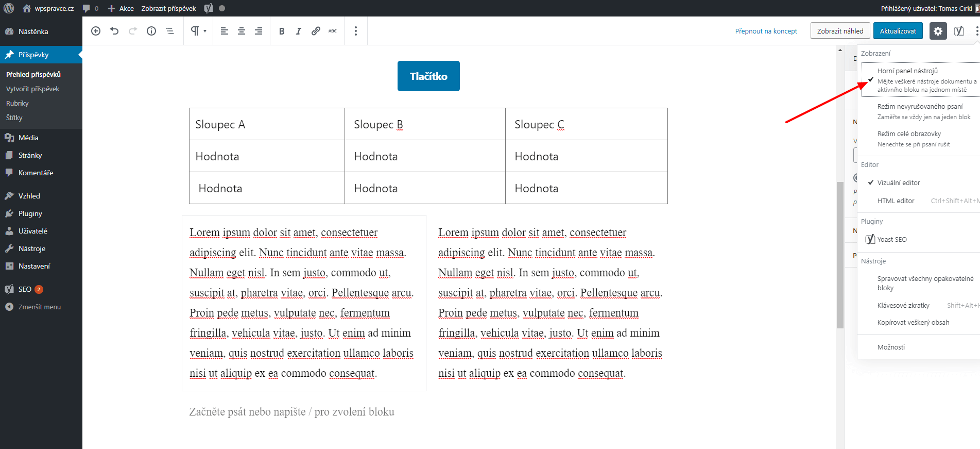Open Pluginy in the admin sidebar
Screen dimensions: 980x449
point(30,213)
